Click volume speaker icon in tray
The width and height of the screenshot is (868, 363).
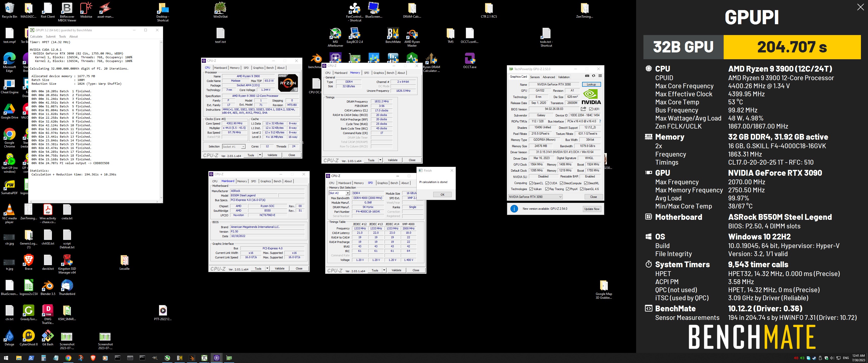tap(832, 358)
